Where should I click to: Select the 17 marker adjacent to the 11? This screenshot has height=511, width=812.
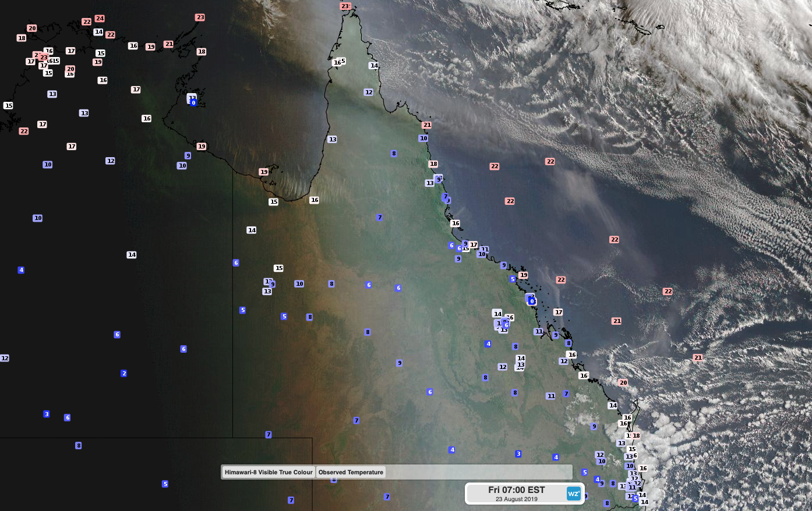(474, 245)
